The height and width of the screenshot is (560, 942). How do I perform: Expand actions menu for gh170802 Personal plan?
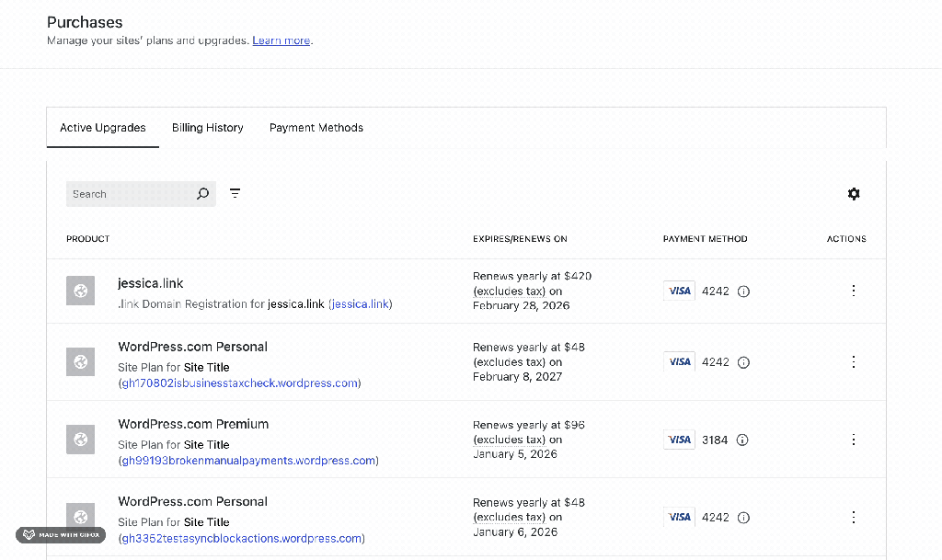click(854, 361)
